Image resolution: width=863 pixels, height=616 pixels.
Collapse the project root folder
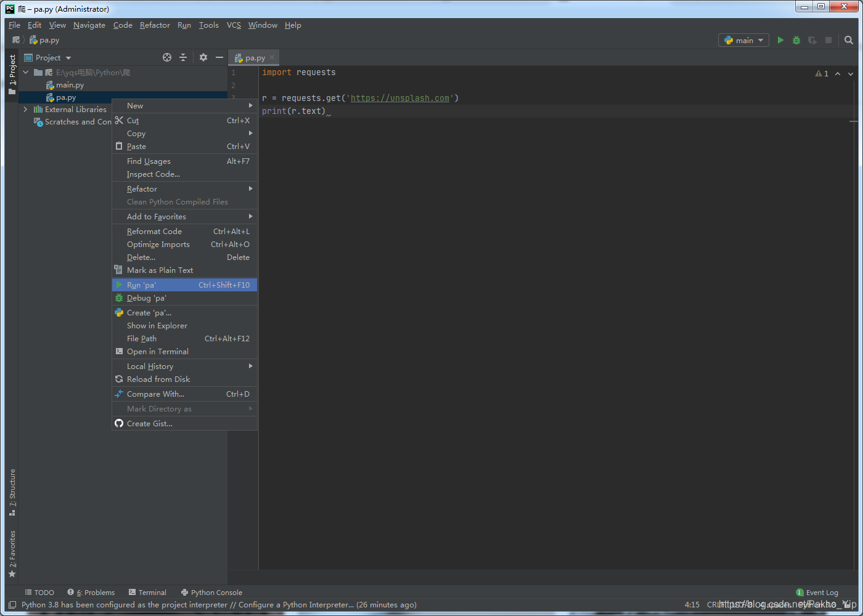tap(26, 73)
